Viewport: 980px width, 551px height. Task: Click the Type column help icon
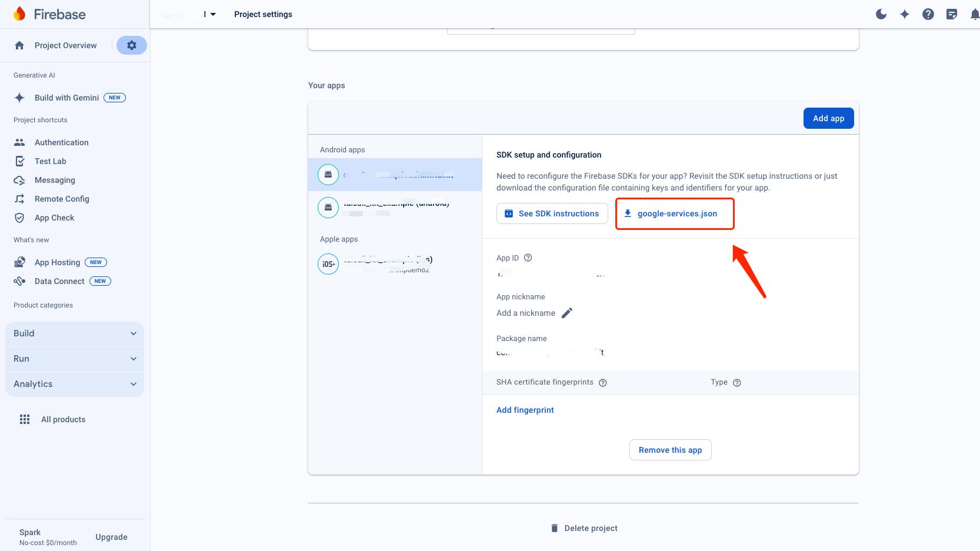point(737,383)
